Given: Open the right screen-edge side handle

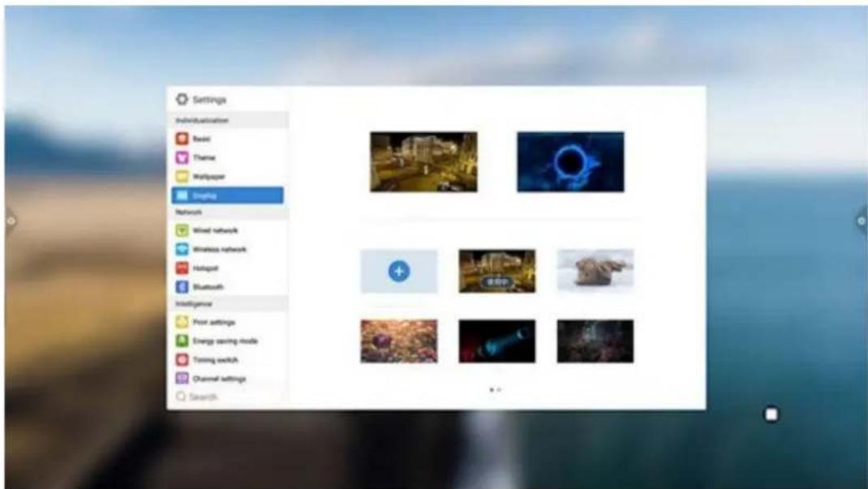Looking at the screenshot, I should coord(861,221).
